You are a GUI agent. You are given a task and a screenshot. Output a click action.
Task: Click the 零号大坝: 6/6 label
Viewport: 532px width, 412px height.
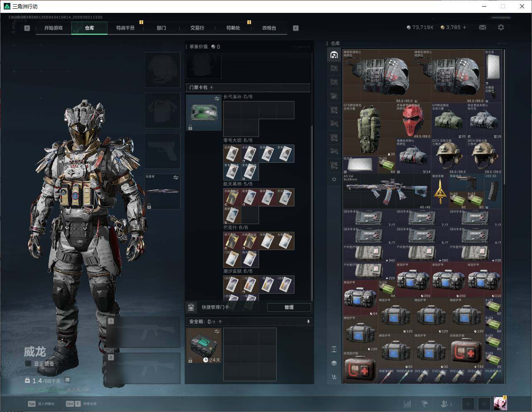(238, 140)
